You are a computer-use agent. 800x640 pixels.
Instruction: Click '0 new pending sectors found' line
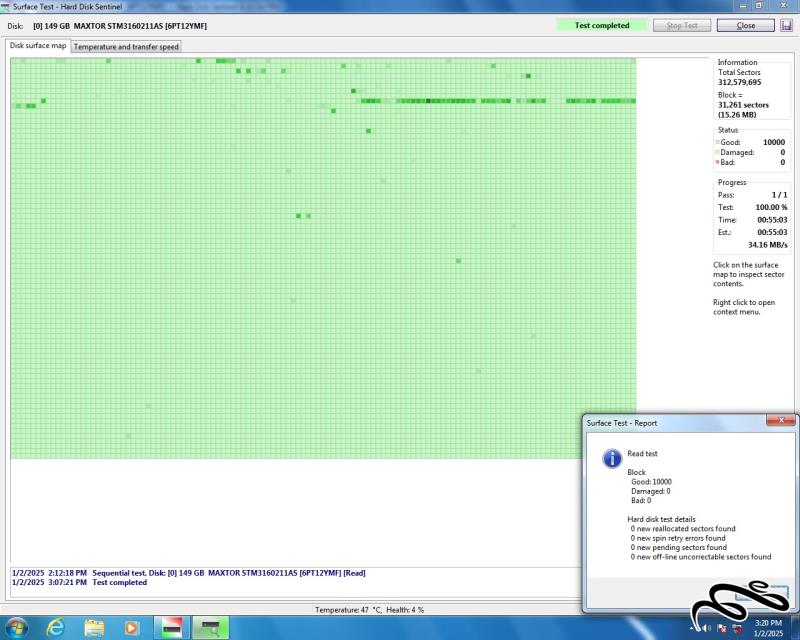pos(679,547)
